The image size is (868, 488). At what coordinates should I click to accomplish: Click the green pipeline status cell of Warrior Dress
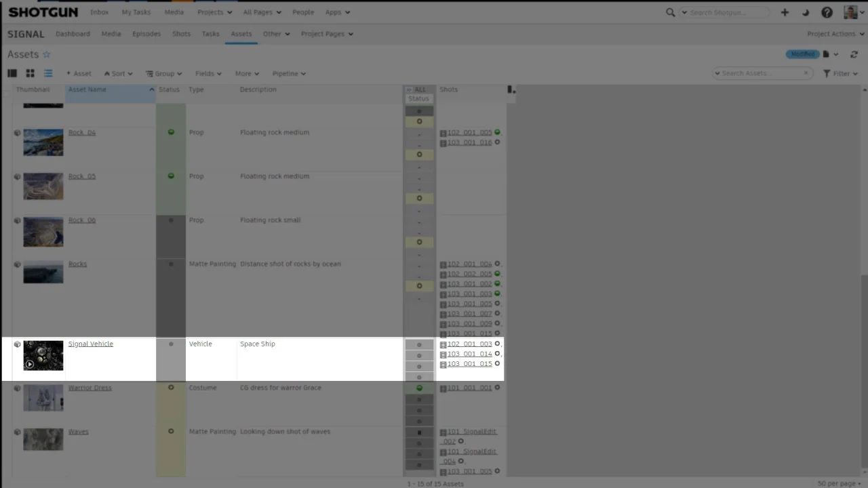pyautogui.click(x=419, y=388)
